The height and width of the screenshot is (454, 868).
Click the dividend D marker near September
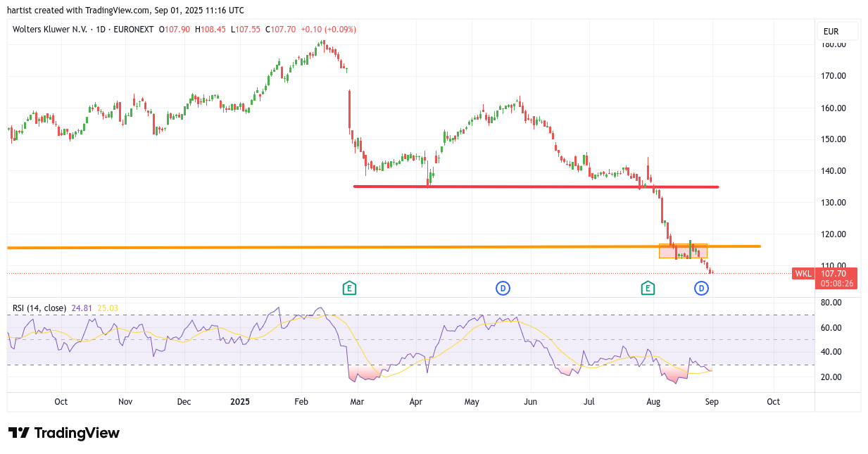point(701,287)
